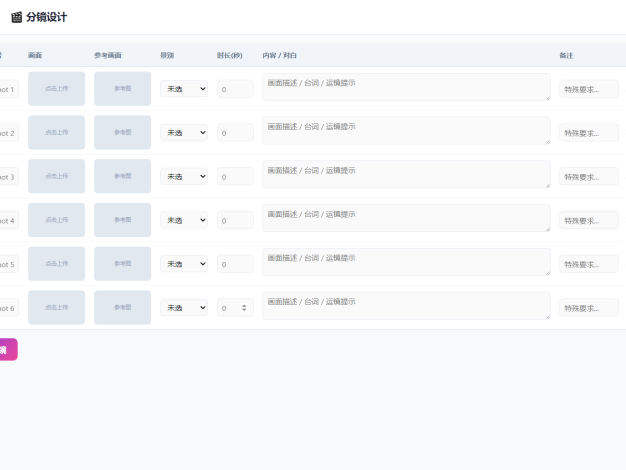Click the clapperboard icon beside 分镜设计

(16, 17)
